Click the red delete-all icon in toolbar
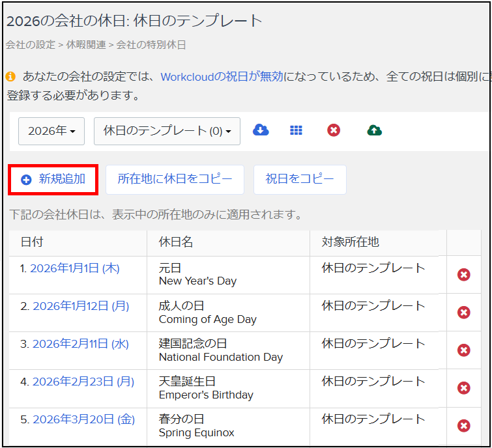Screen dimensions: 492x448 click(x=334, y=130)
